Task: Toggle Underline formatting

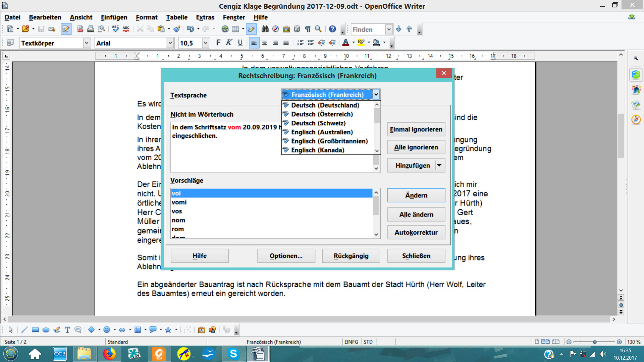Action: (240, 43)
